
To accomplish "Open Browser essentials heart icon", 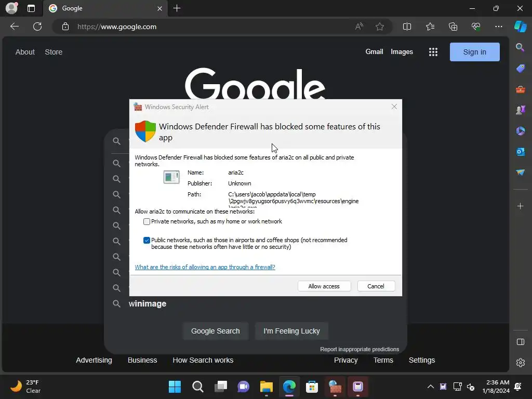I will 476,26.
